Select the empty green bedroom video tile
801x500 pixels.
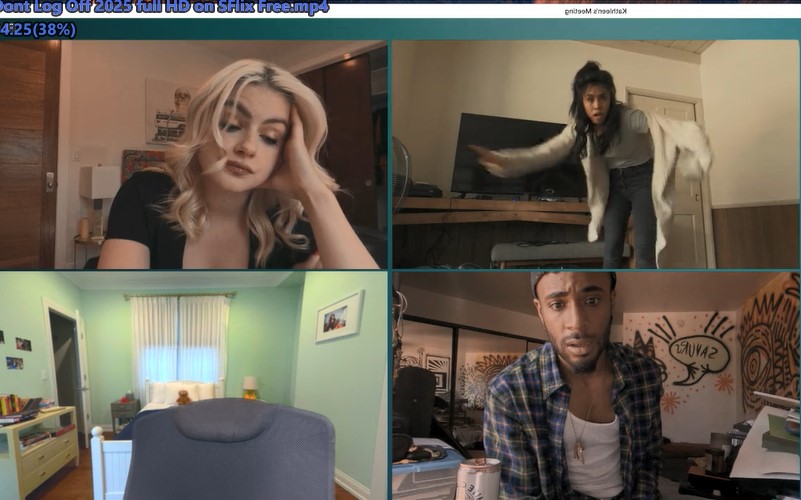pyautogui.click(x=193, y=386)
